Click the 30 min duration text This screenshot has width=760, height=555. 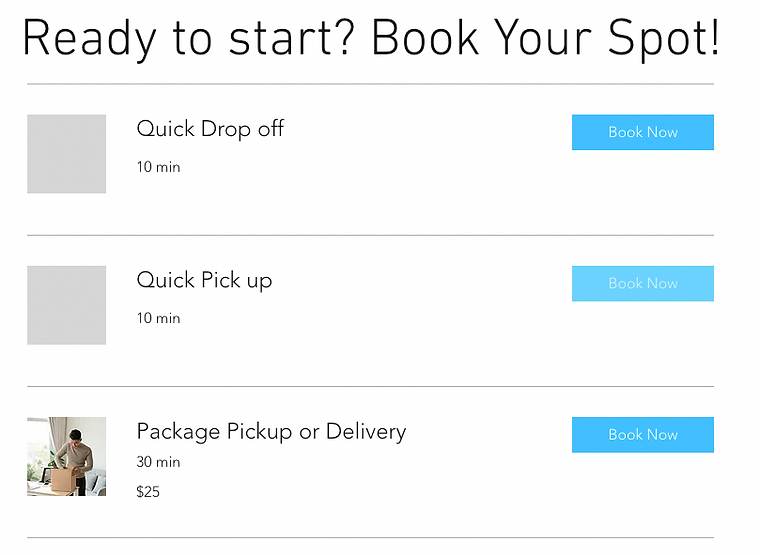158,462
